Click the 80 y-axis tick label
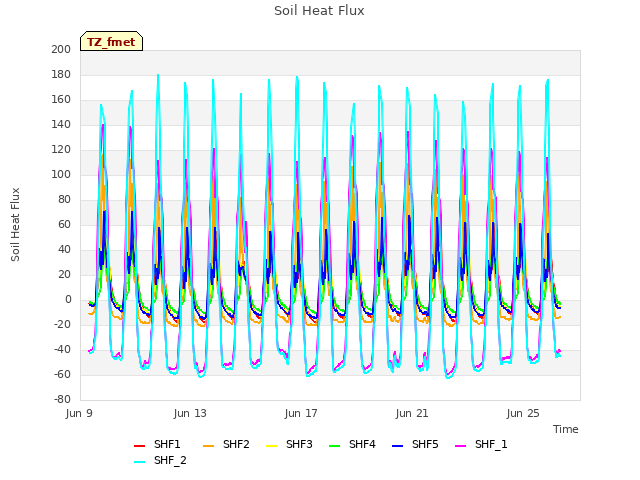 click(64, 200)
